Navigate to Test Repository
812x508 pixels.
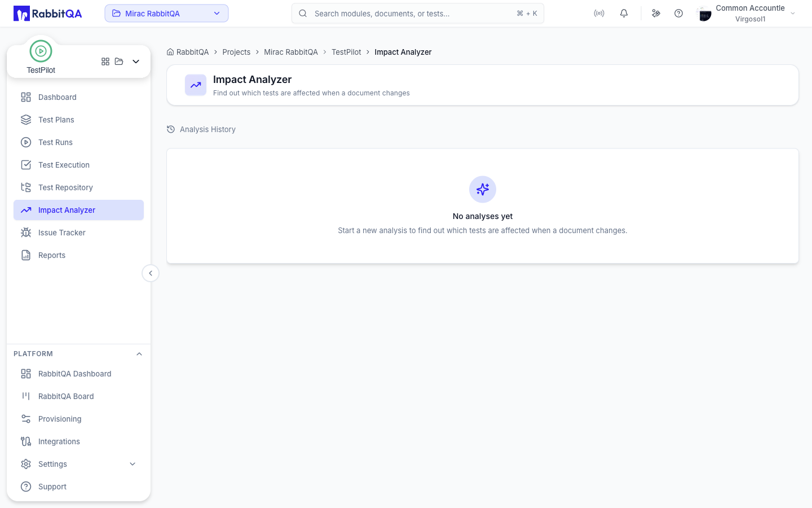coord(78,187)
